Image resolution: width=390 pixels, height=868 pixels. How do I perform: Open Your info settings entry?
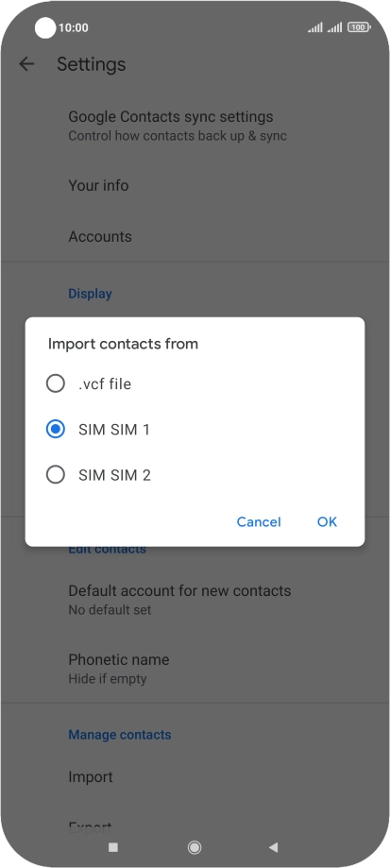195,185
